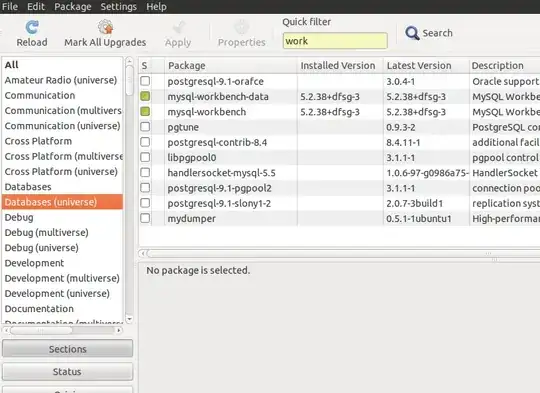Sort by the Description column header
The height and width of the screenshot is (393, 540).
coord(505,65)
